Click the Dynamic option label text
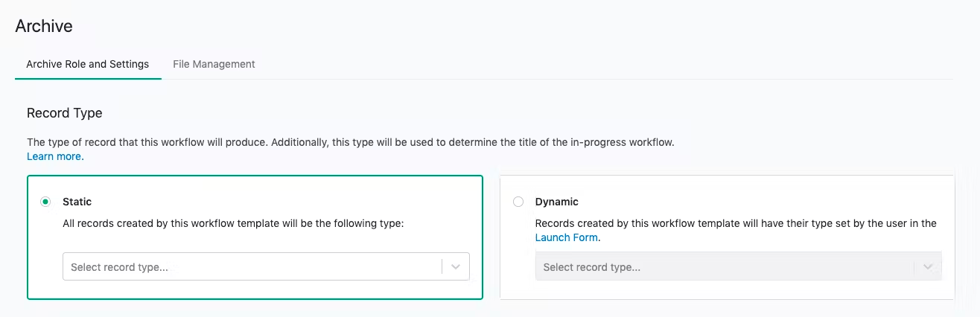This screenshot has height=317, width=980. [x=556, y=202]
